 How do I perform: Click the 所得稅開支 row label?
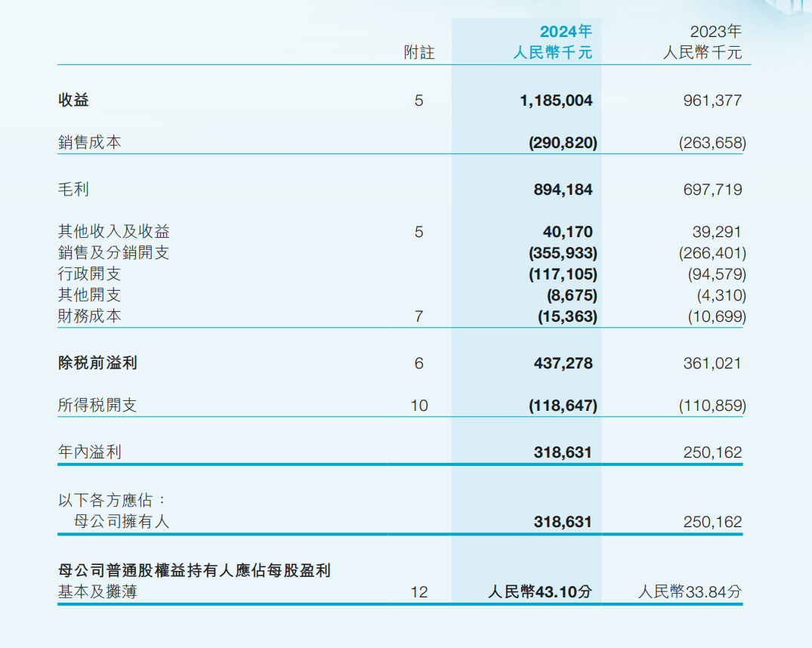97,405
